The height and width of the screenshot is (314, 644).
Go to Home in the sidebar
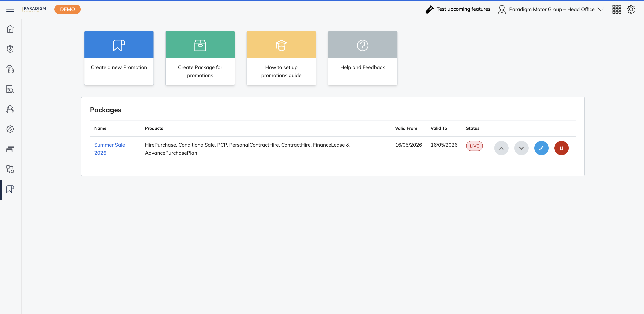10,29
